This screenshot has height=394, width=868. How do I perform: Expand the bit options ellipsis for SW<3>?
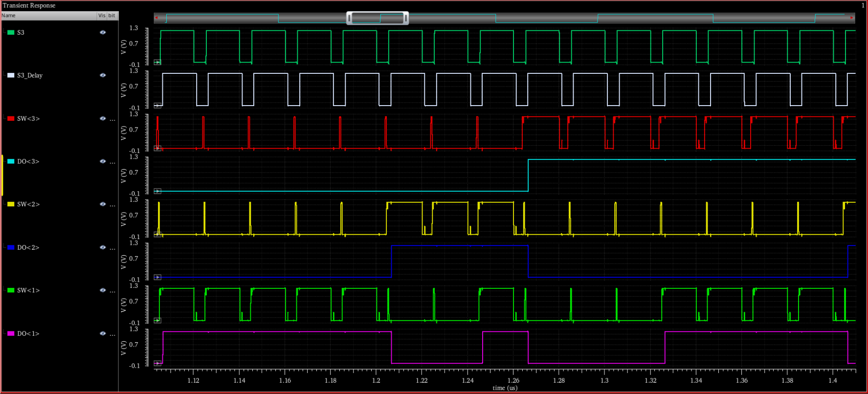tap(112, 119)
